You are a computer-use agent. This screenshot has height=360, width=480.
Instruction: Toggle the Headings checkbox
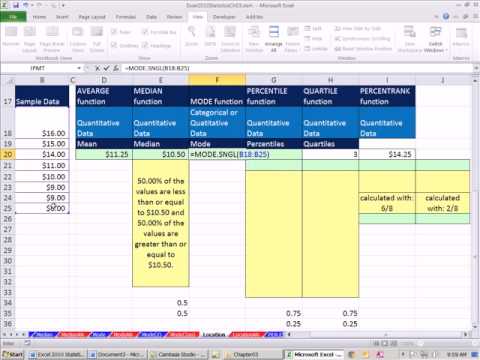pos(156,45)
